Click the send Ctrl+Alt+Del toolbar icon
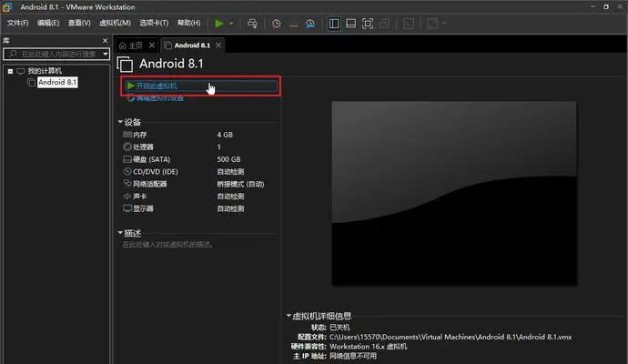628x364 pixels. tap(252, 24)
